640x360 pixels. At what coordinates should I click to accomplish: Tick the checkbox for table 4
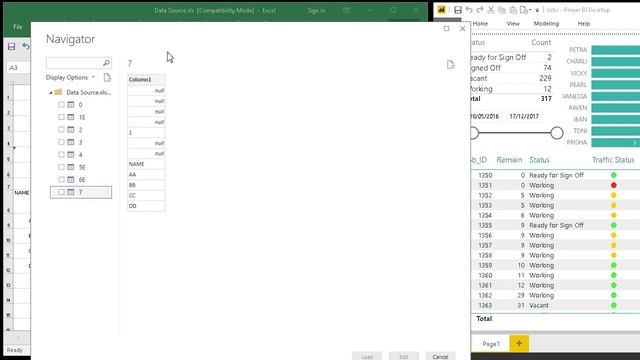(61, 154)
